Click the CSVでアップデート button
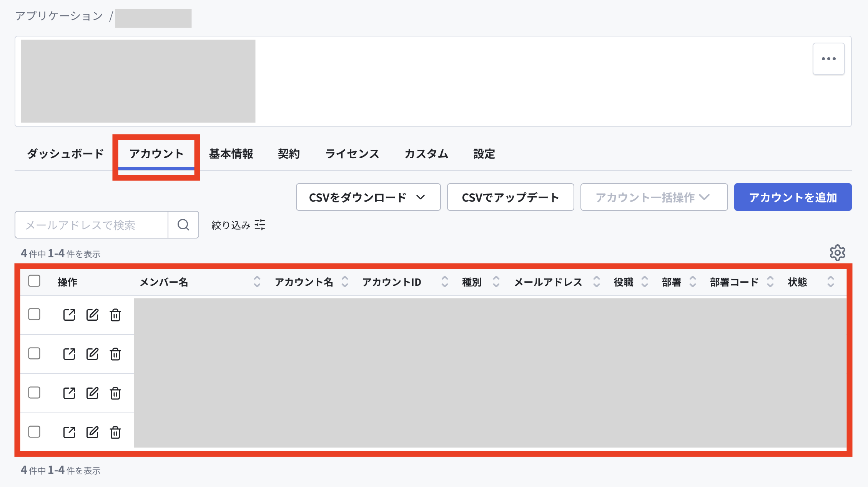The height and width of the screenshot is (487, 868). point(510,197)
